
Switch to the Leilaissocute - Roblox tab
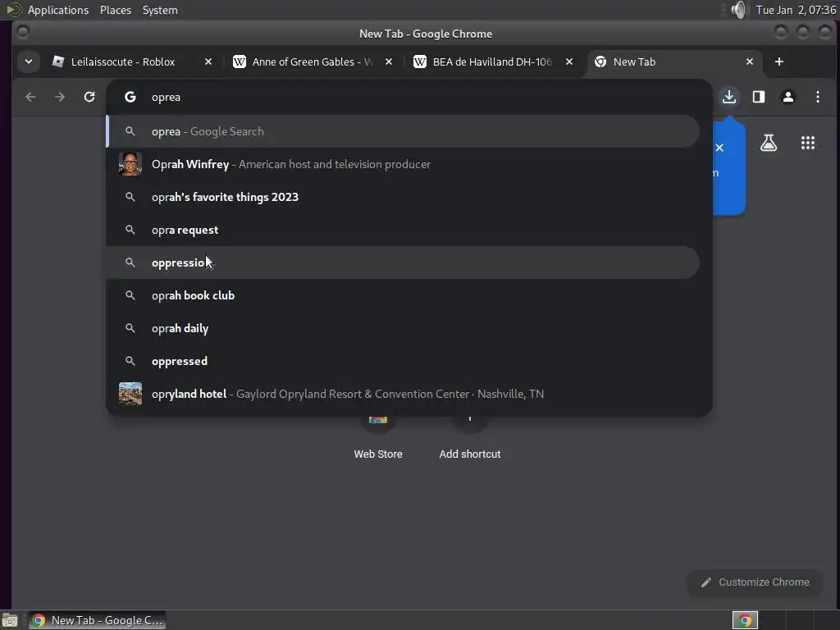click(x=123, y=62)
